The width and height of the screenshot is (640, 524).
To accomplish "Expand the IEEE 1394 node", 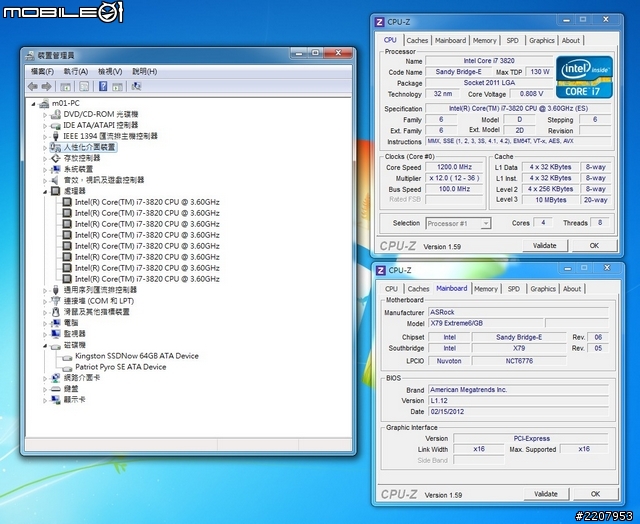I will click(x=45, y=137).
